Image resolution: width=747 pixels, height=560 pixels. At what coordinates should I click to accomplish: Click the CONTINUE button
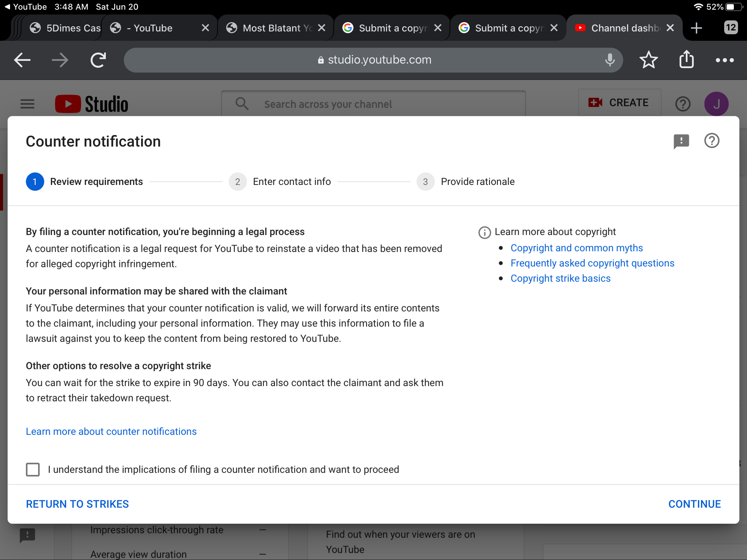(694, 504)
